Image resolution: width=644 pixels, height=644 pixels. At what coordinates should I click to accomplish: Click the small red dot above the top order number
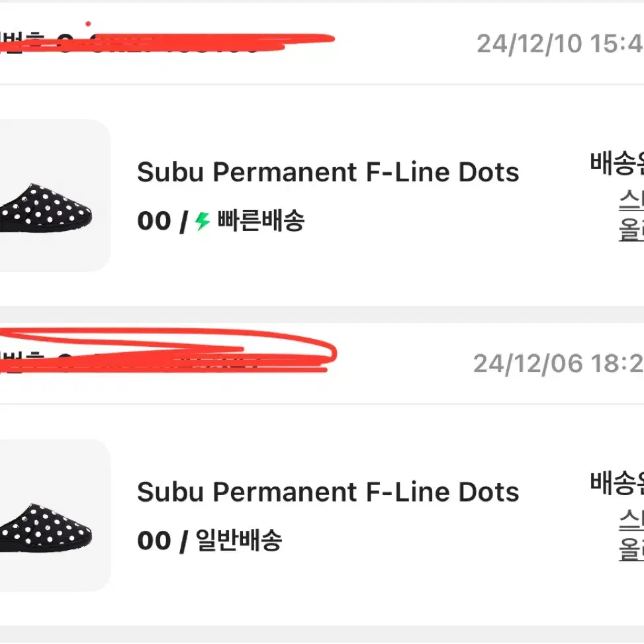click(88, 24)
